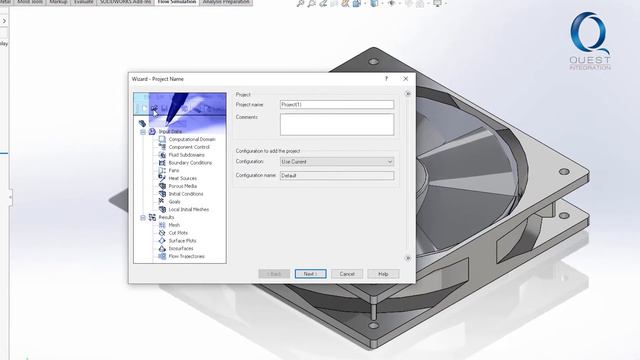Click the lower round navigator arrow button
Image resolution: width=640 pixels, height=360 pixels.
(x=407, y=258)
